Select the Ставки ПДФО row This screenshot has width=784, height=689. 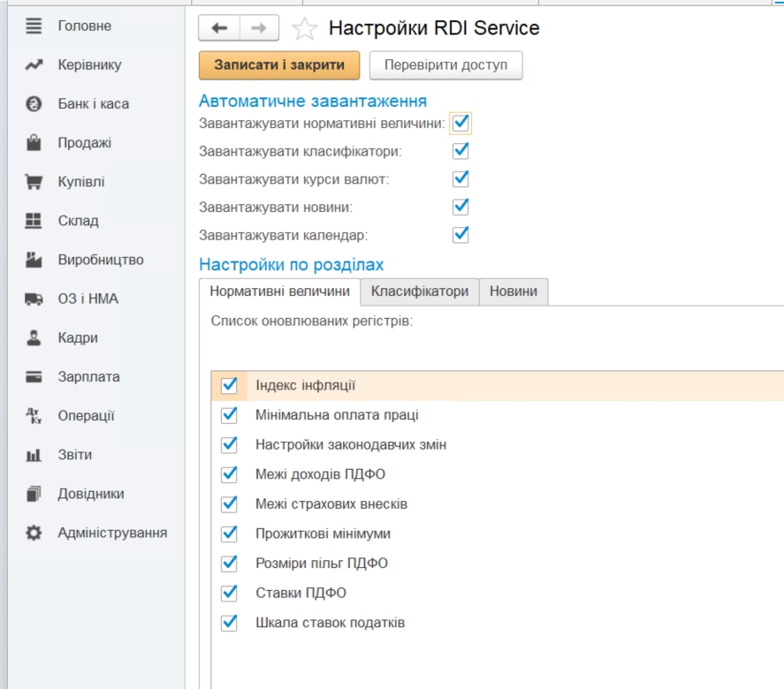301,593
